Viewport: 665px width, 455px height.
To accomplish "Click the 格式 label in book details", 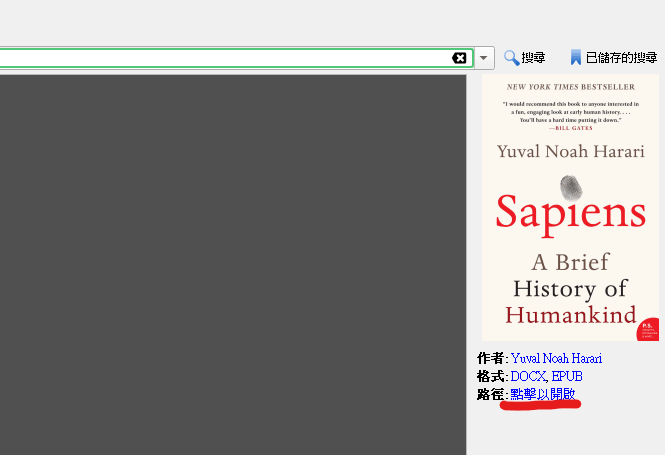I will 491,376.
